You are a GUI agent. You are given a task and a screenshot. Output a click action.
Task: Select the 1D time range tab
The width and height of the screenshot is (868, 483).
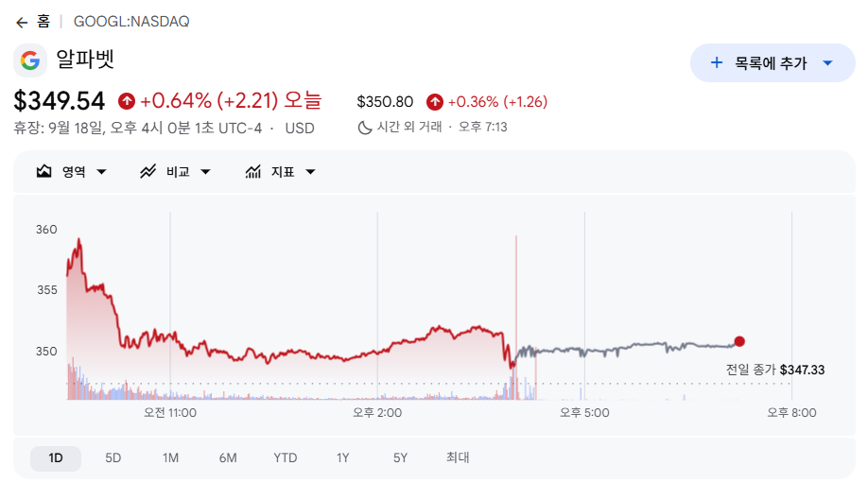click(56, 458)
